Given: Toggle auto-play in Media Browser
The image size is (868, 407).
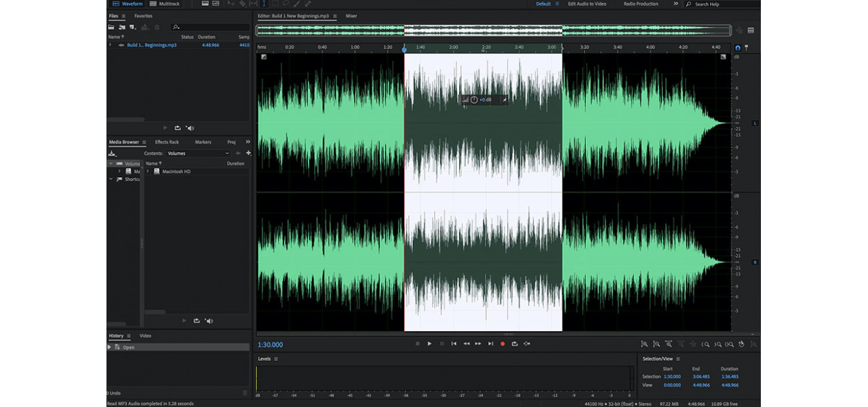Looking at the screenshot, I should point(210,321).
